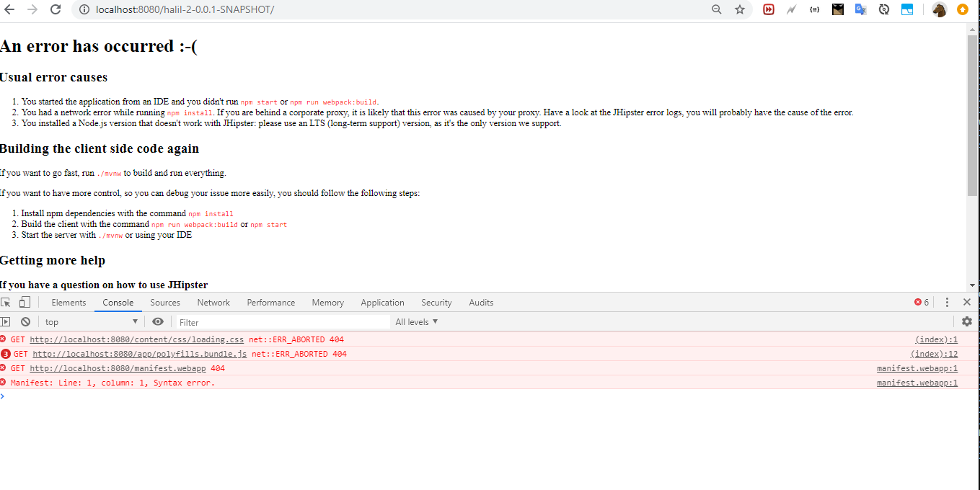Click the 'npm run webpack:build' code in first cause

point(333,102)
